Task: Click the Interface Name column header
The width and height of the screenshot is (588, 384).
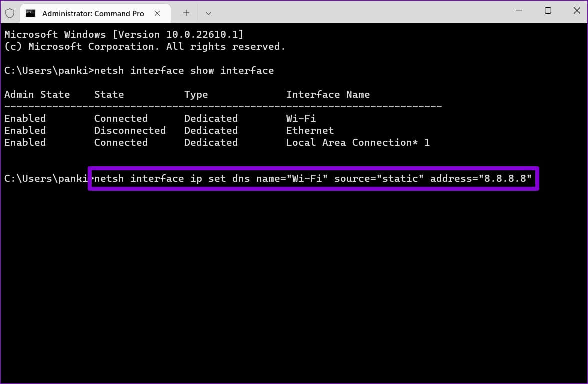Action: [x=328, y=94]
